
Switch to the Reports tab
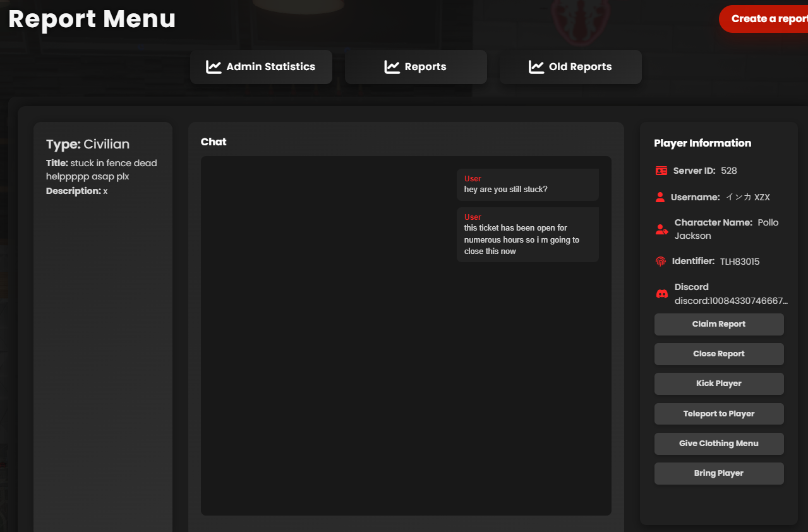416,67
